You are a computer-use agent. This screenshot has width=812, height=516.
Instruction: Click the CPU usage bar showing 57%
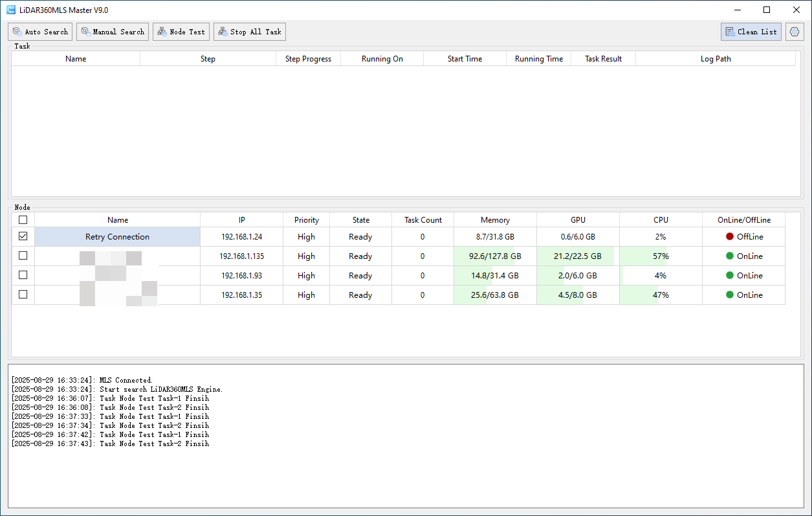[661, 256]
